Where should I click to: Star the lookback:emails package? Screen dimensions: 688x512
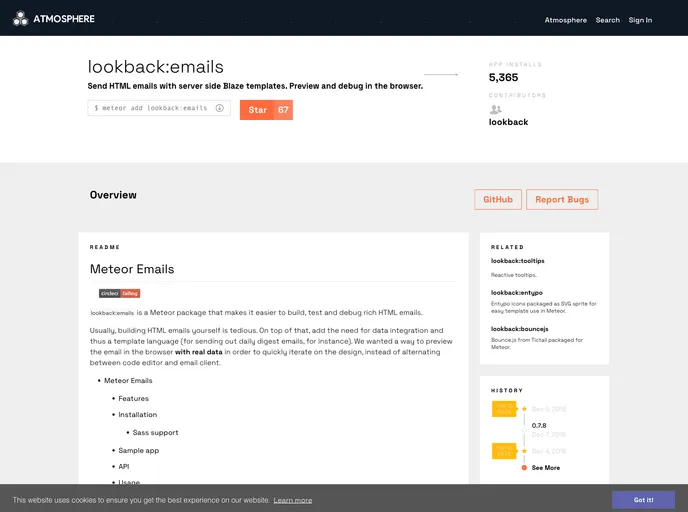(258, 110)
